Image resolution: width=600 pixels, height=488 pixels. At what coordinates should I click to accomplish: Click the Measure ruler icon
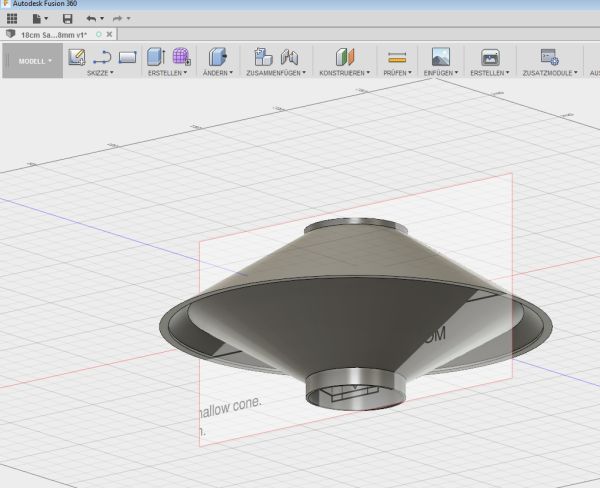pyautogui.click(x=397, y=57)
